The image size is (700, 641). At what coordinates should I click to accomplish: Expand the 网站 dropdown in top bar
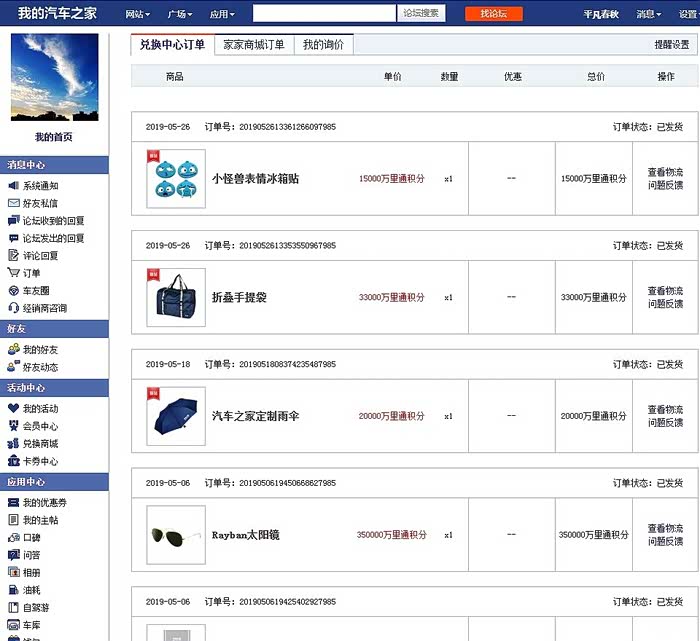click(138, 14)
